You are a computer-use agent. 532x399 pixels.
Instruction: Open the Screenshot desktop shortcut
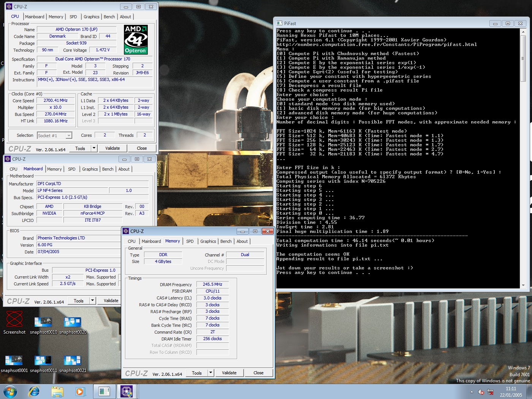coord(14,323)
